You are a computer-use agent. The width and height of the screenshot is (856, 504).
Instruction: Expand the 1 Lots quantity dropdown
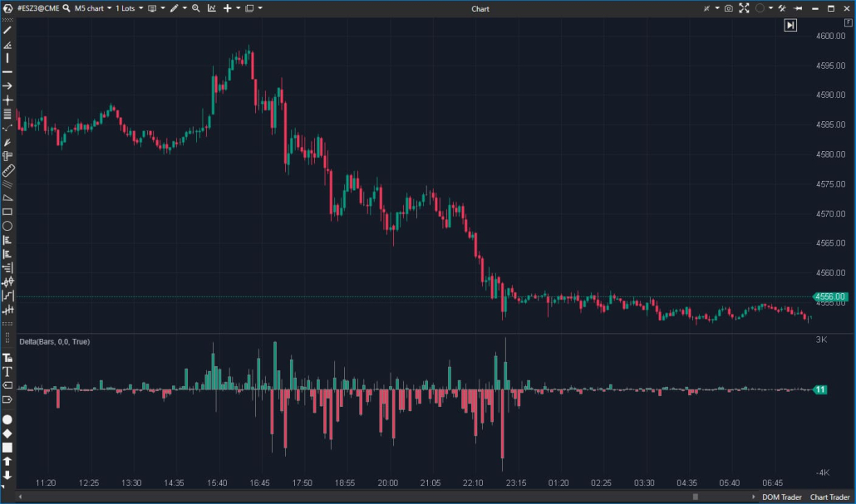click(x=129, y=8)
